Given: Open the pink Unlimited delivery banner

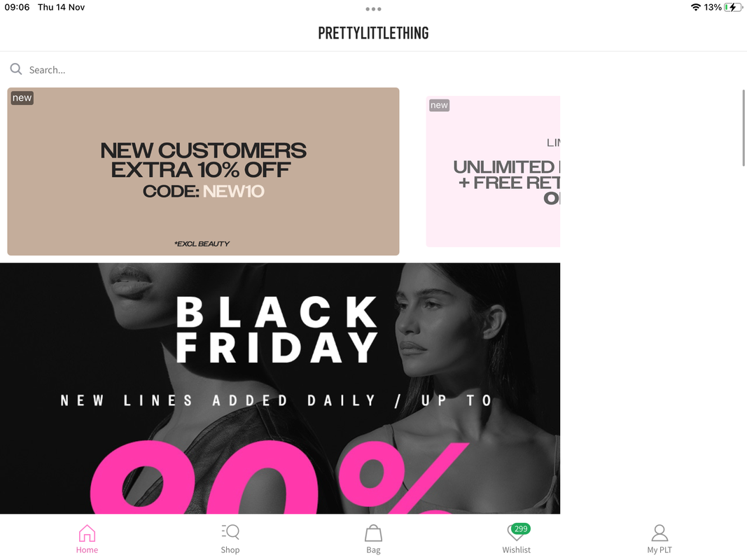Looking at the screenshot, I should (493, 171).
